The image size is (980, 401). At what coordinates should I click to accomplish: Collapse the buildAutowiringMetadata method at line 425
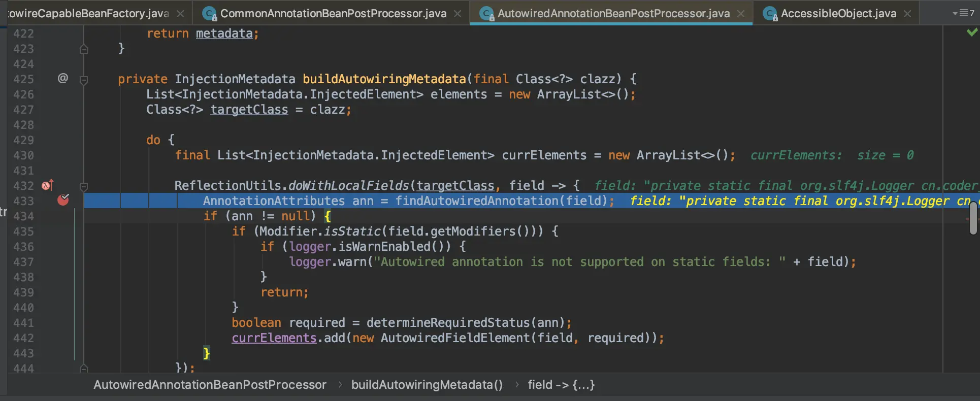point(84,80)
